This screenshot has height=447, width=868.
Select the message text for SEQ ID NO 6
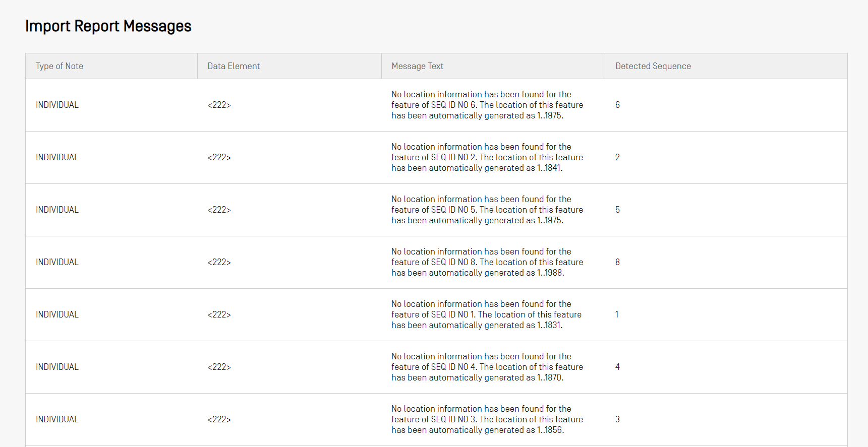(x=487, y=105)
